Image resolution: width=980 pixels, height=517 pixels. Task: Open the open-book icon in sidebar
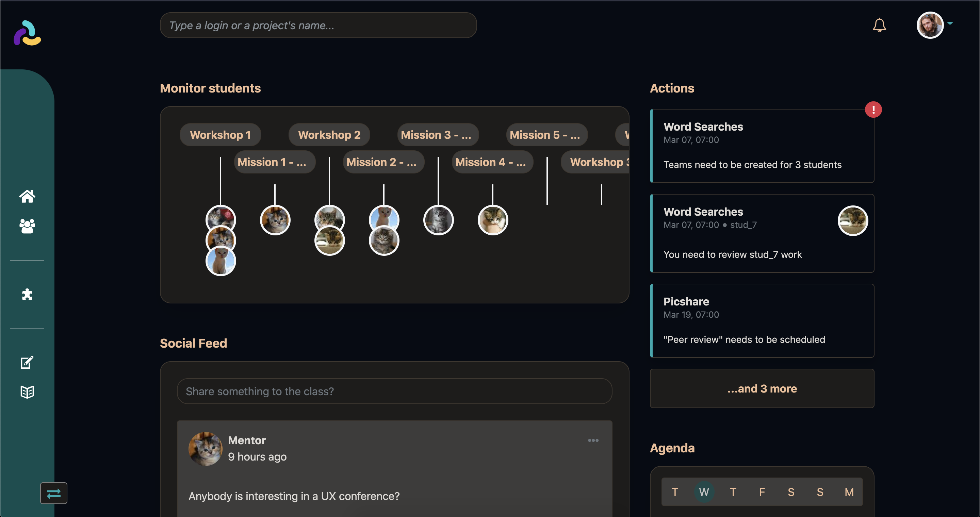(x=27, y=391)
